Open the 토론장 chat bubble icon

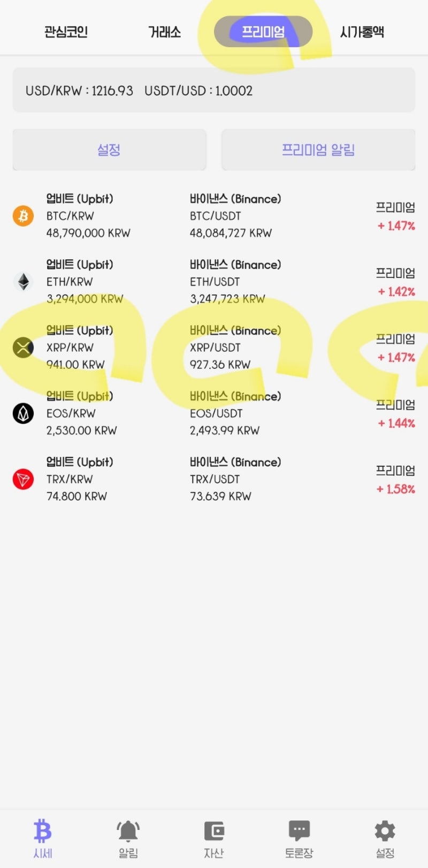click(x=299, y=831)
